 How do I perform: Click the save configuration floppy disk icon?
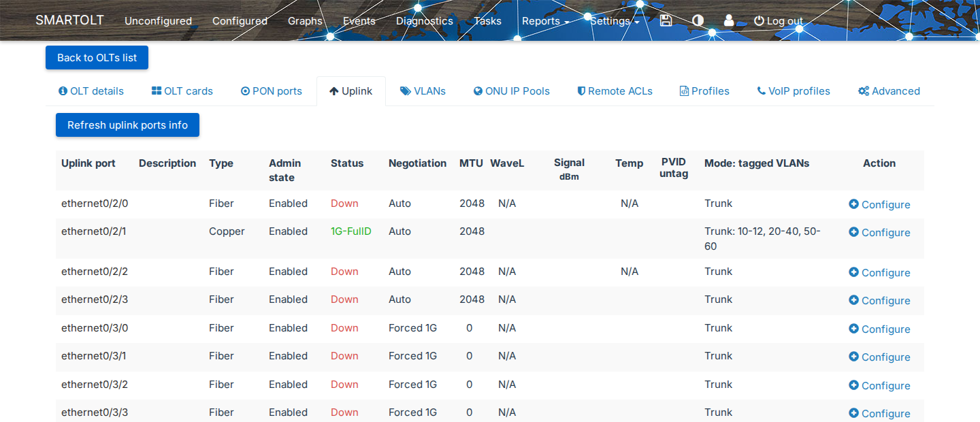tap(666, 20)
